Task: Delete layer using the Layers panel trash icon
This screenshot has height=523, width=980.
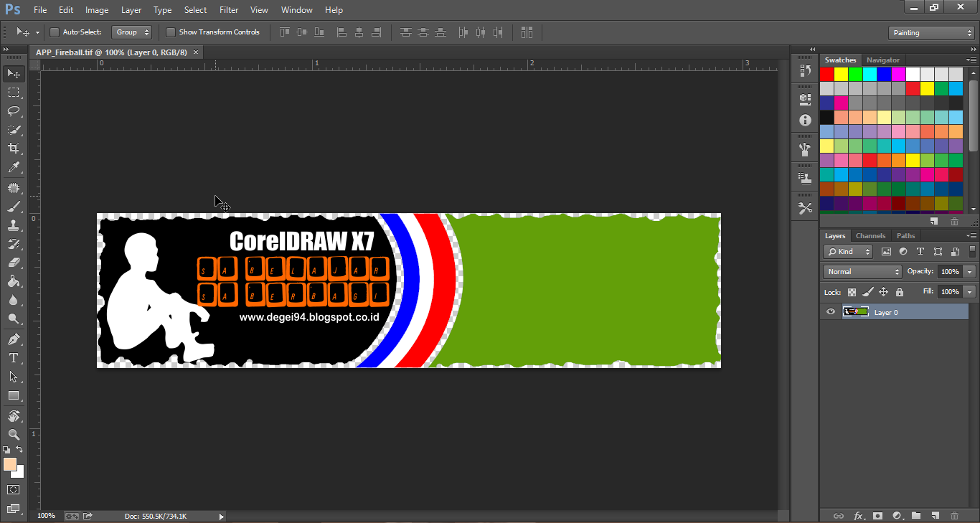Action: tap(954, 515)
